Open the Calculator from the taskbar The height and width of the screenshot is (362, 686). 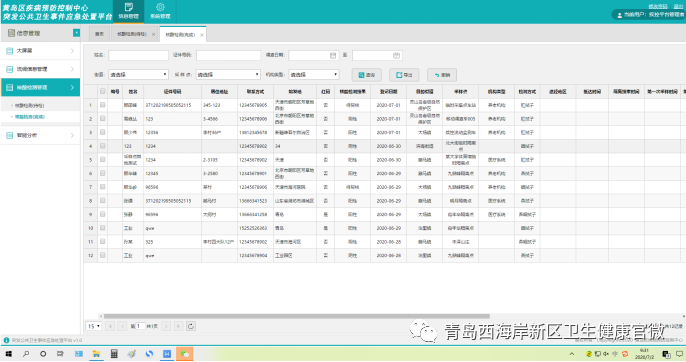[x=114, y=354]
